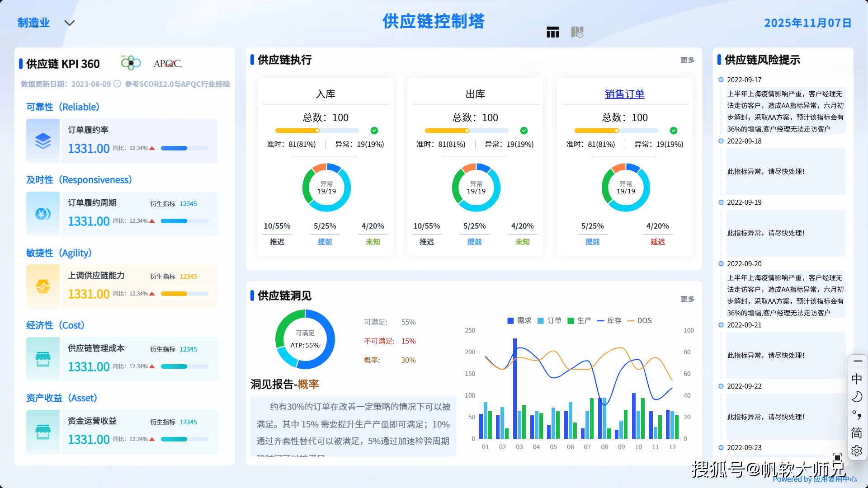Screen dimensions: 868x488
Task: Click the 入库 anomaly donut chart
Action: click(326, 188)
